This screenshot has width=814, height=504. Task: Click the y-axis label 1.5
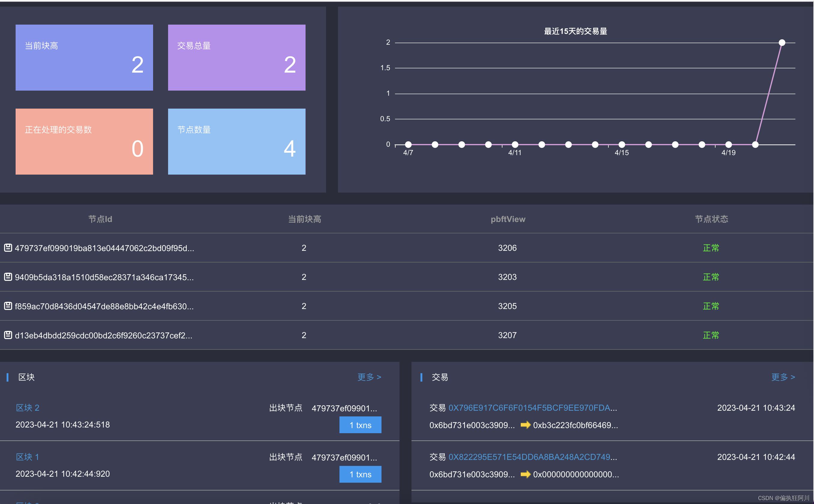(x=385, y=68)
